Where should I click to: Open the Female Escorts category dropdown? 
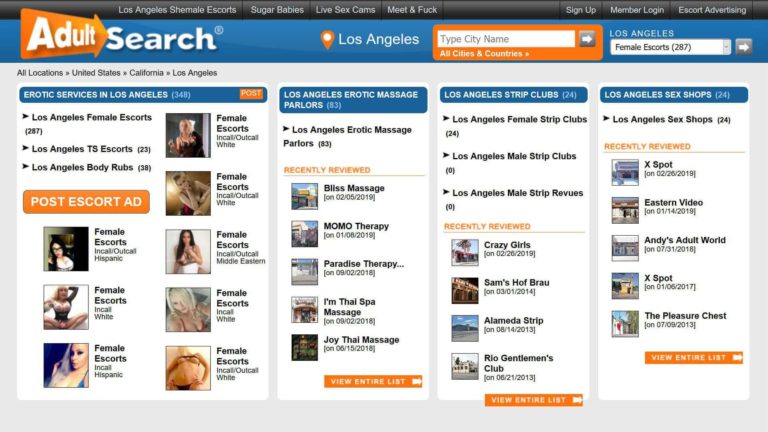(x=670, y=47)
